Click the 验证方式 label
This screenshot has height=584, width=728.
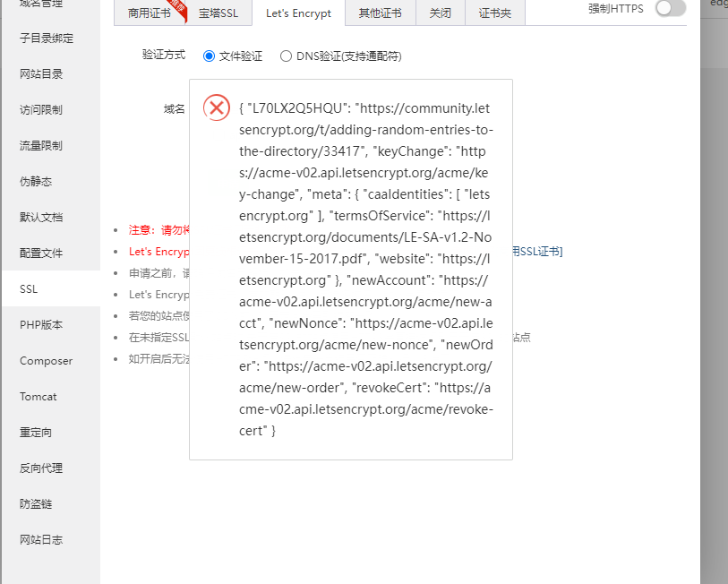click(164, 55)
